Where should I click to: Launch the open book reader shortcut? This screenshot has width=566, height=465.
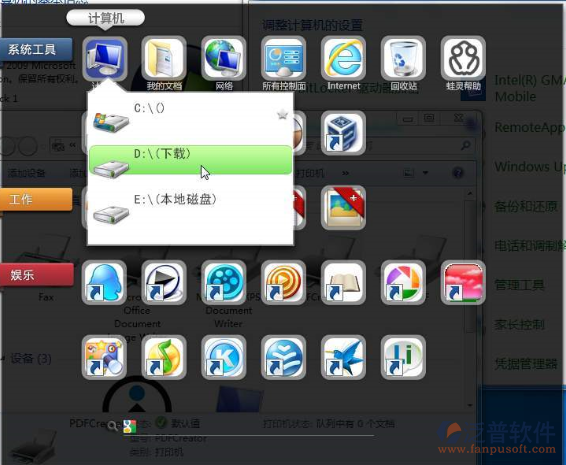(343, 283)
